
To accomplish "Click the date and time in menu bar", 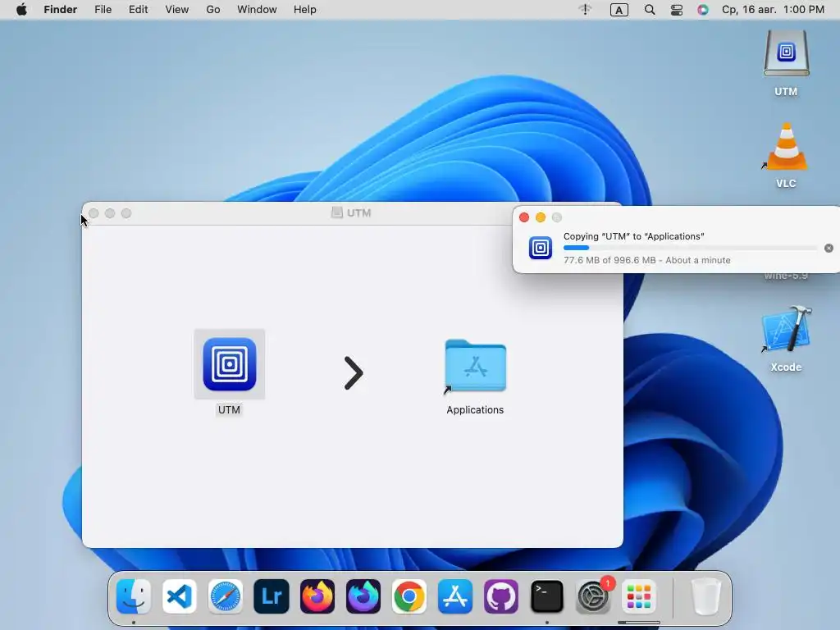I will click(x=773, y=10).
